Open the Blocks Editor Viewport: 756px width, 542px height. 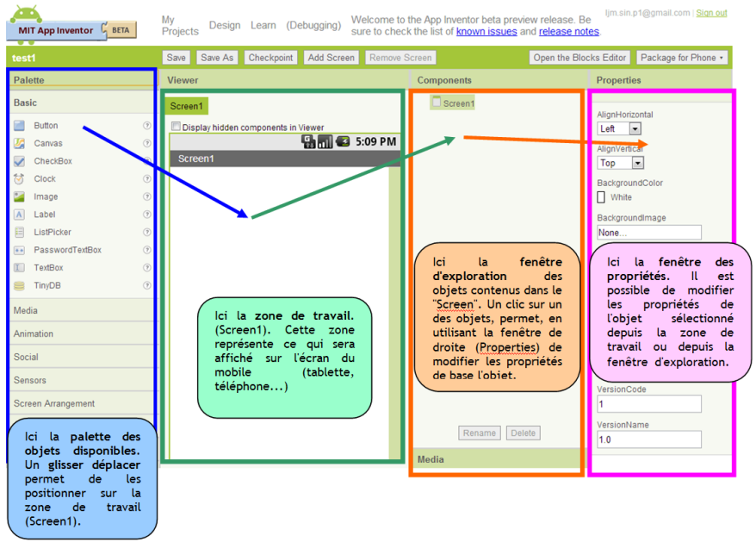coord(579,58)
